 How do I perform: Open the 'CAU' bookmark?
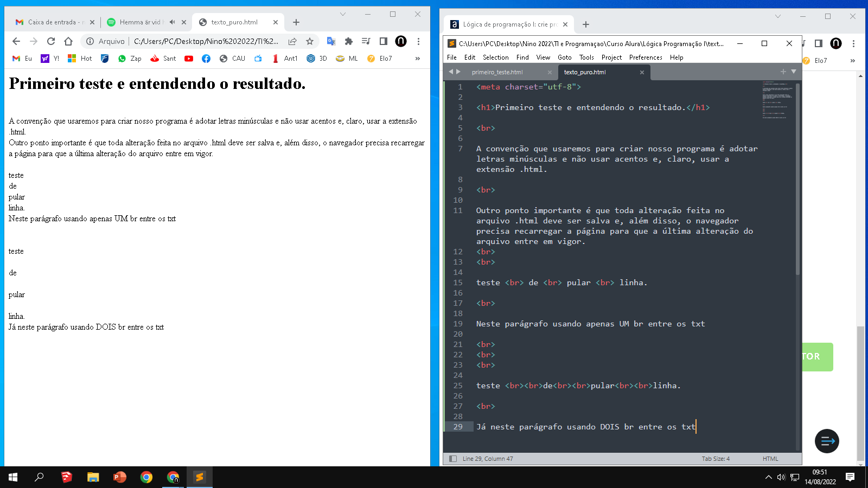coord(232,59)
